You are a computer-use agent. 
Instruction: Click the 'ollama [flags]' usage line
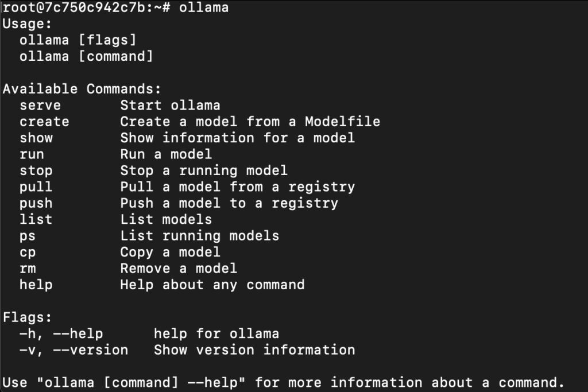[x=78, y=40]
